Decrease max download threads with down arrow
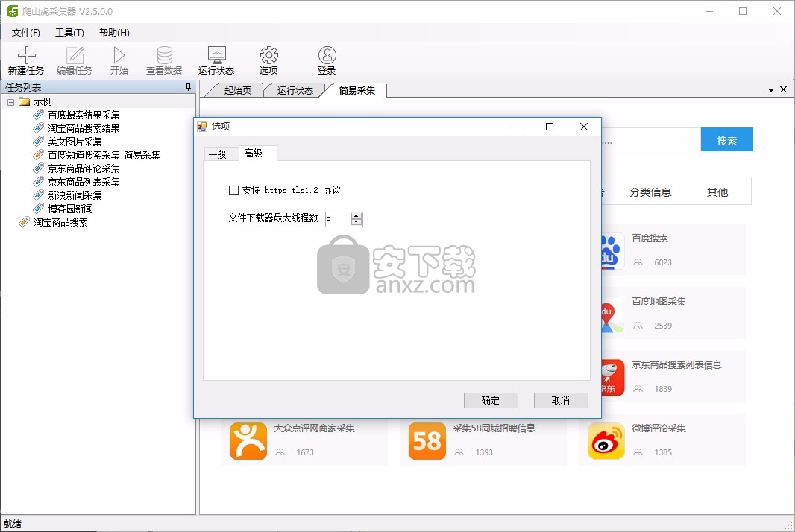The image size is (795, 532). 356,222
